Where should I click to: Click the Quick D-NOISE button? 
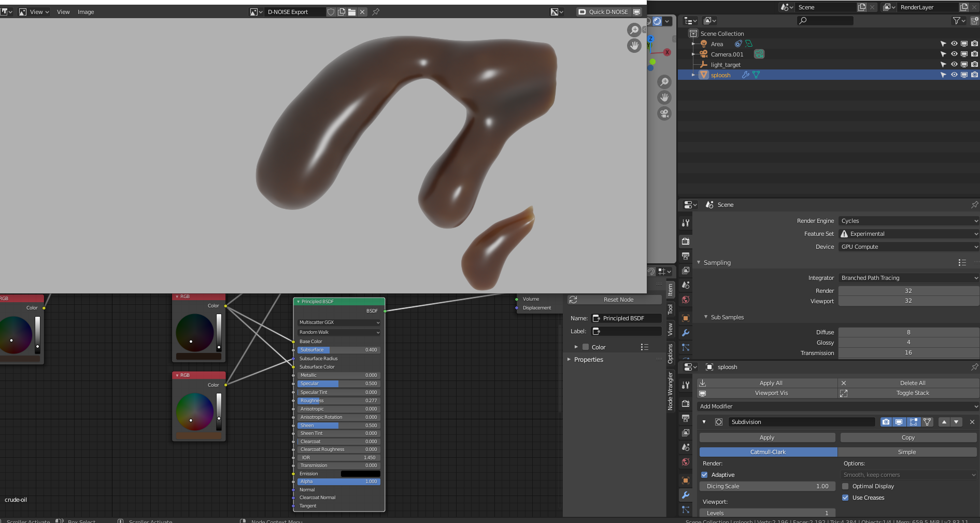pyautogui.click(x=603, y=12)
